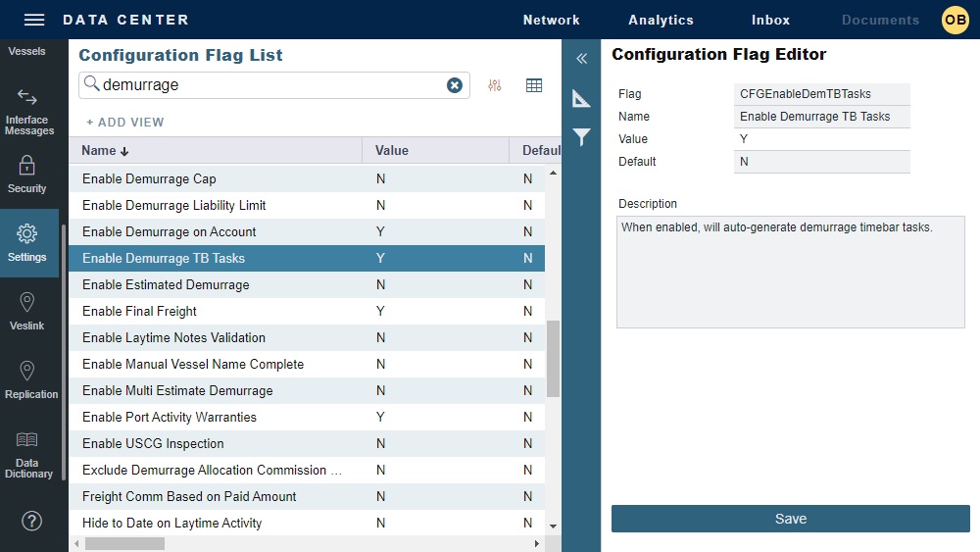The width and height of the screenshot is (980, 552).
Task: Open the help question mark icon
Action: click(x=31, y=521)
